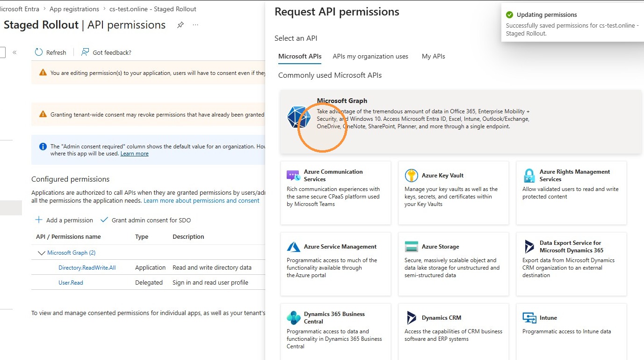This screenshot has height=360, width=644.
Task: Open the Dynamics 365 Business Central icon
Action: 293,318
